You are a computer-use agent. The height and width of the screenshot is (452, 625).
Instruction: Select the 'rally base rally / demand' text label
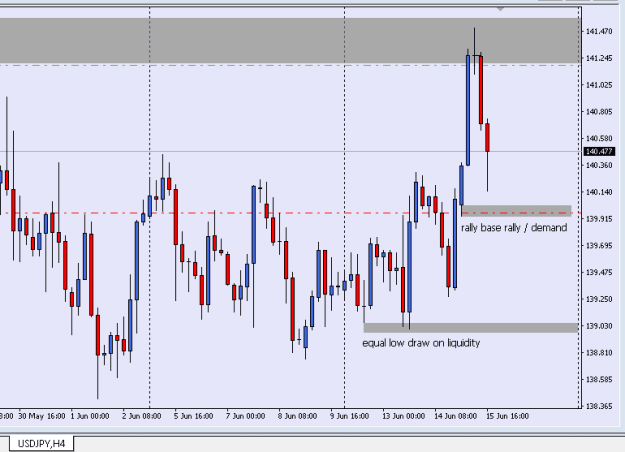pyautogui.click(x=514, y=228)
